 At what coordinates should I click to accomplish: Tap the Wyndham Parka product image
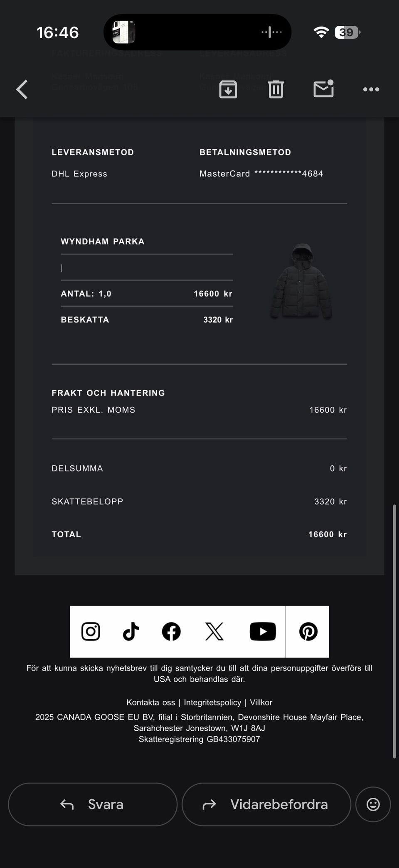click(301, 282)
